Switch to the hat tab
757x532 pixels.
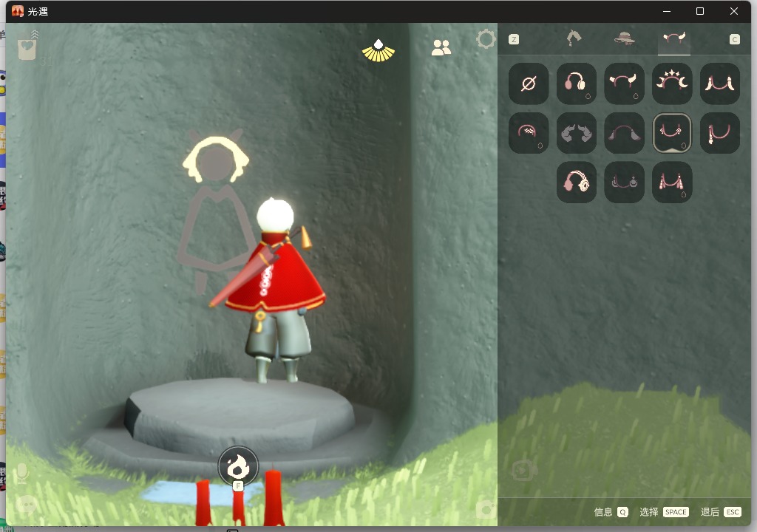point(624,38)
